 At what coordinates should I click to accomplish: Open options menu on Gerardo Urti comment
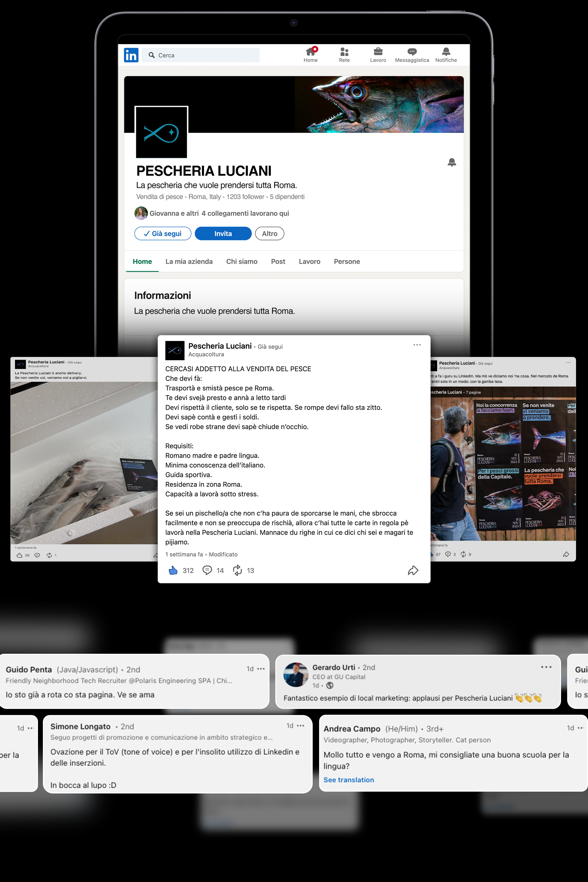coord(546,667)
